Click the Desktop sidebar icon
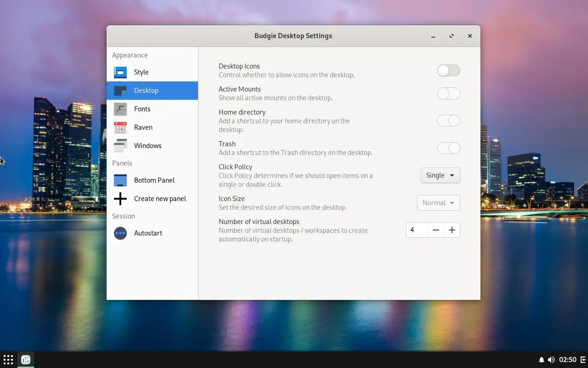Screen dimensions: 588x368 [x=120, y=91]
